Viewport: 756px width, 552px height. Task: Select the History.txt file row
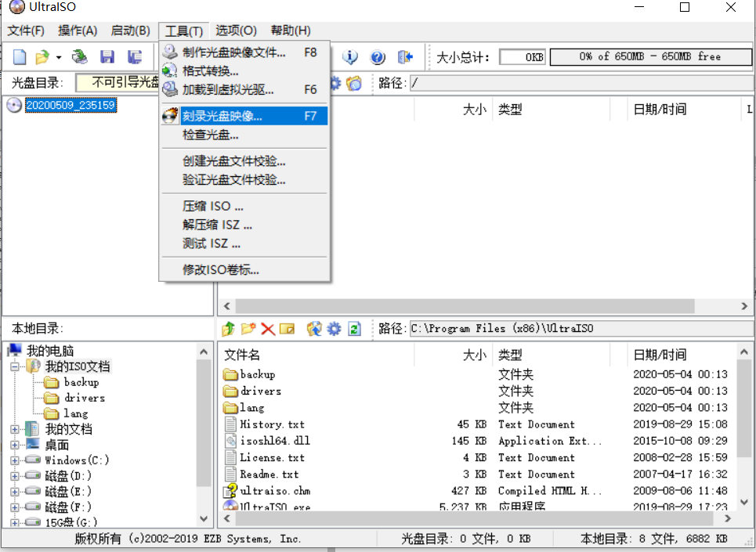tap(476, 424)
